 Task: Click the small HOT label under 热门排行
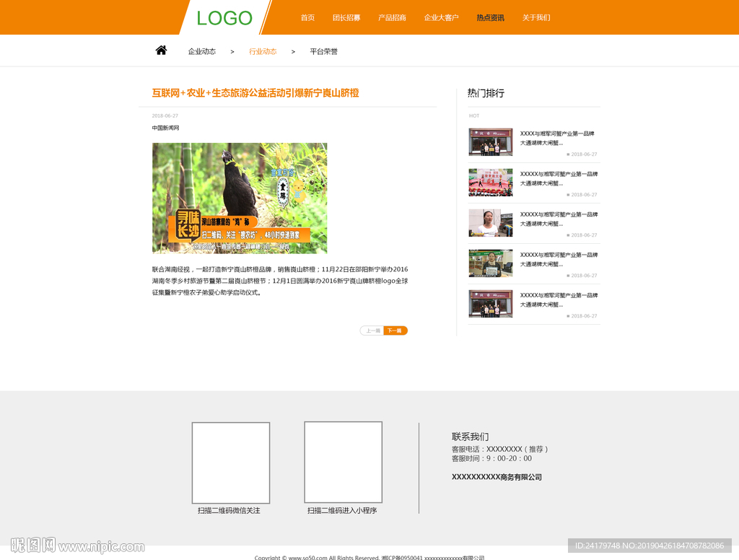point(474,115)
